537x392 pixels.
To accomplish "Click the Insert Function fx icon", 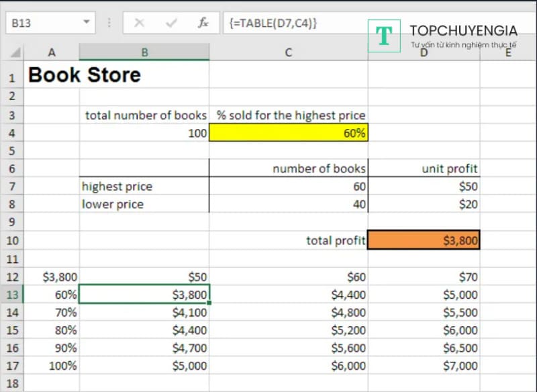I will (203, 23).
